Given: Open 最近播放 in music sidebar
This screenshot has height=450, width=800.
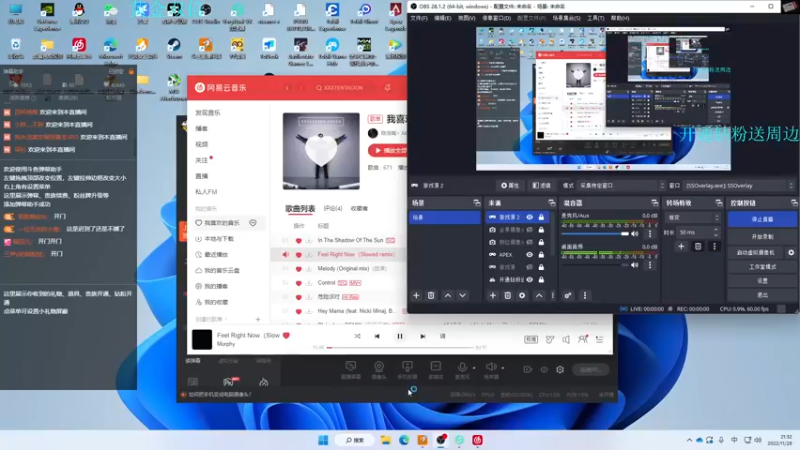Looking at the screenshot, I should (x=216, y=255).
